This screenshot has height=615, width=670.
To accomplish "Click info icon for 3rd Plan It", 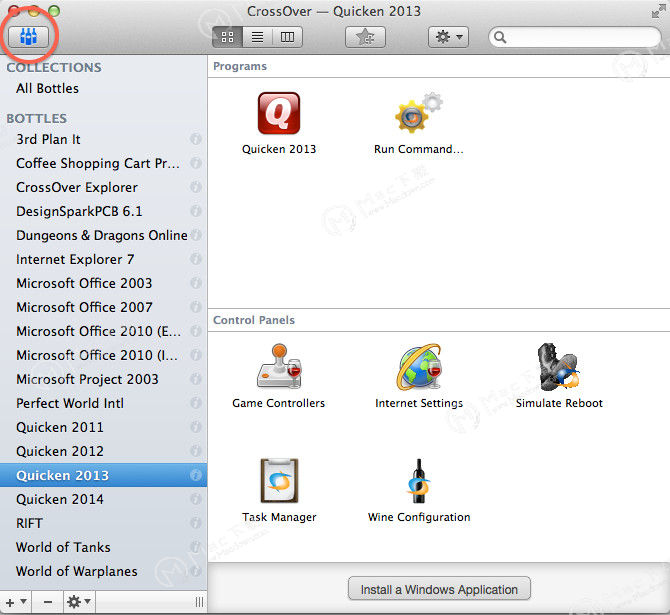I will coord(196,139).
